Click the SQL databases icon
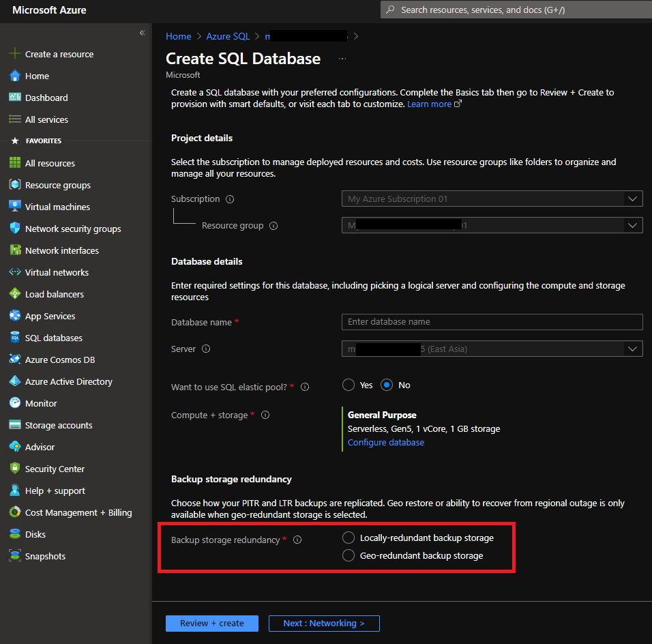652x644 pixels. tap(15, 338)
